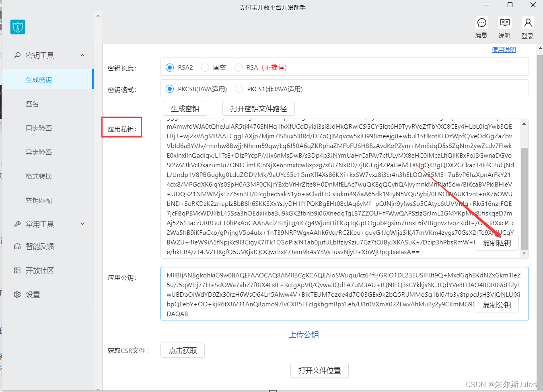Open the 使用说明 link
543x392 pixels.
504,49
